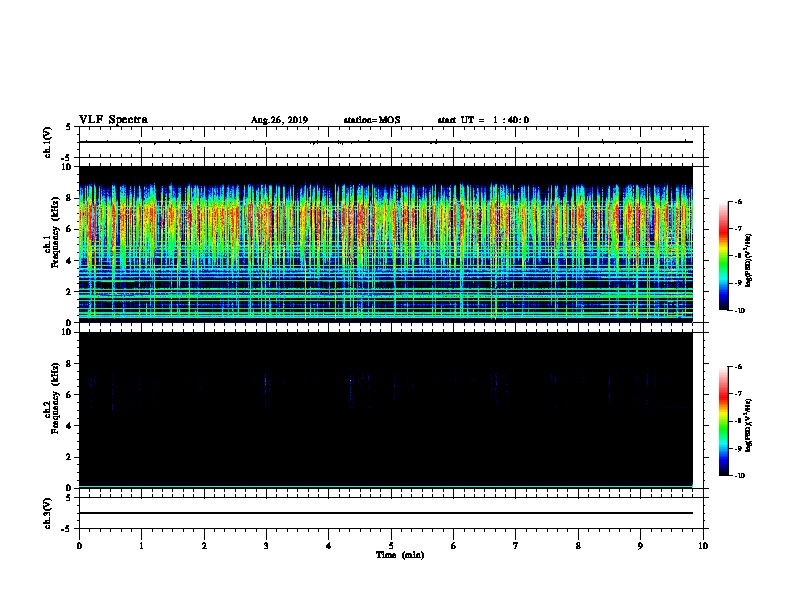The height and width of the screenshot is (612, 792).
Task: Click the ch.1 frequency axis "4" tick label
Action: click(70, 261)
